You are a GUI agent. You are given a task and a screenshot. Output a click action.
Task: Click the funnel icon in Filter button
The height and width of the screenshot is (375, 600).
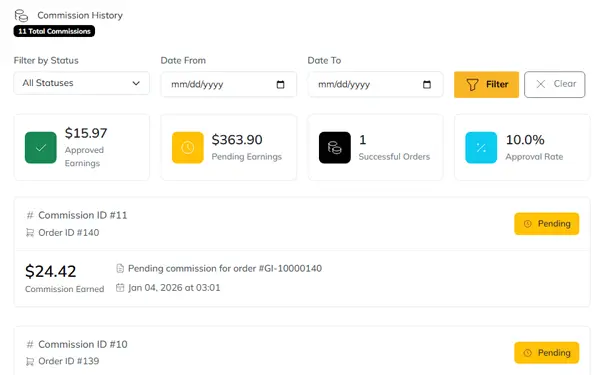point(472,85)
